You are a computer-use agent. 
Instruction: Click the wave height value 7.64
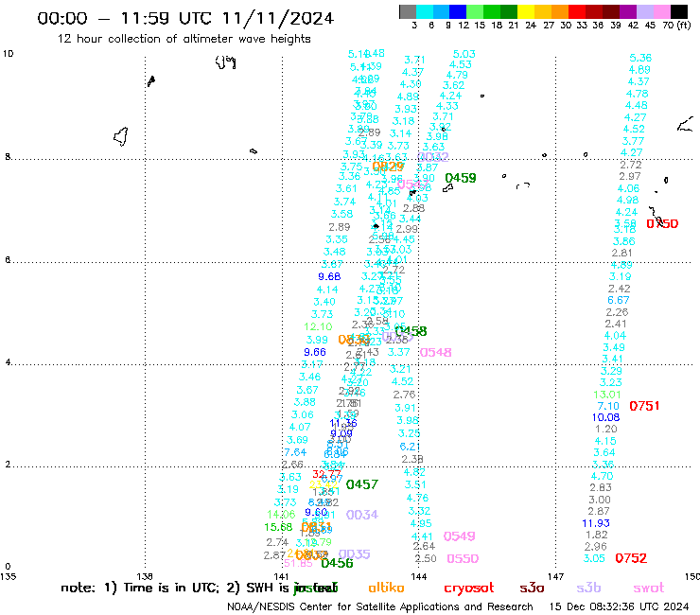295,452
